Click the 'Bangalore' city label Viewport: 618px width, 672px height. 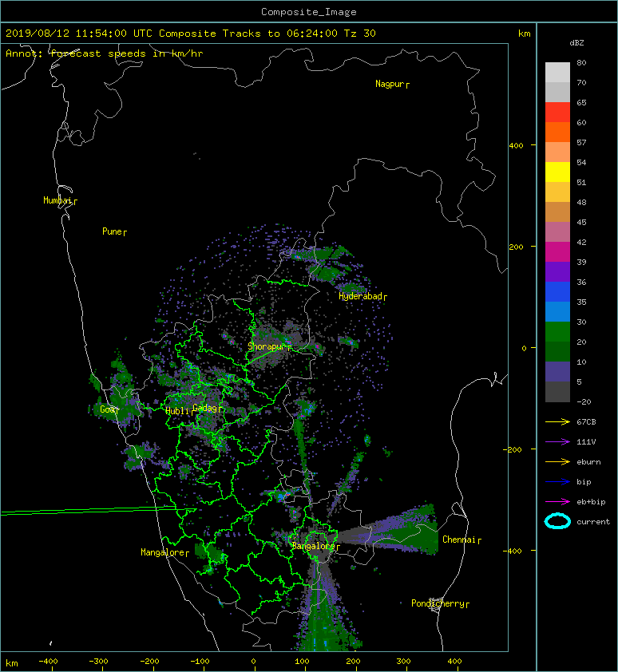click(313, 546)
